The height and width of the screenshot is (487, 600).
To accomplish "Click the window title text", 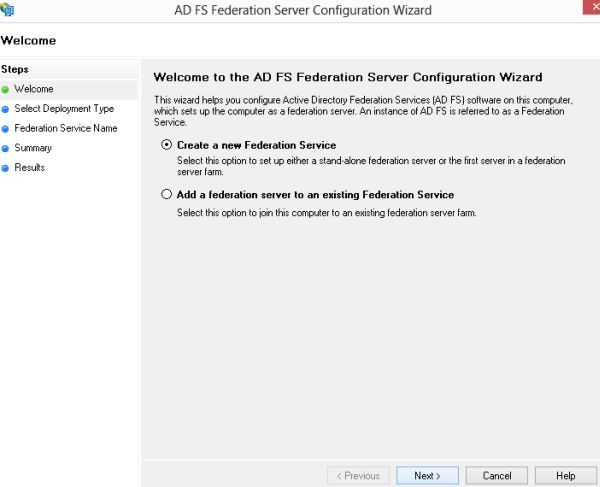I will (x=303, y=10).
